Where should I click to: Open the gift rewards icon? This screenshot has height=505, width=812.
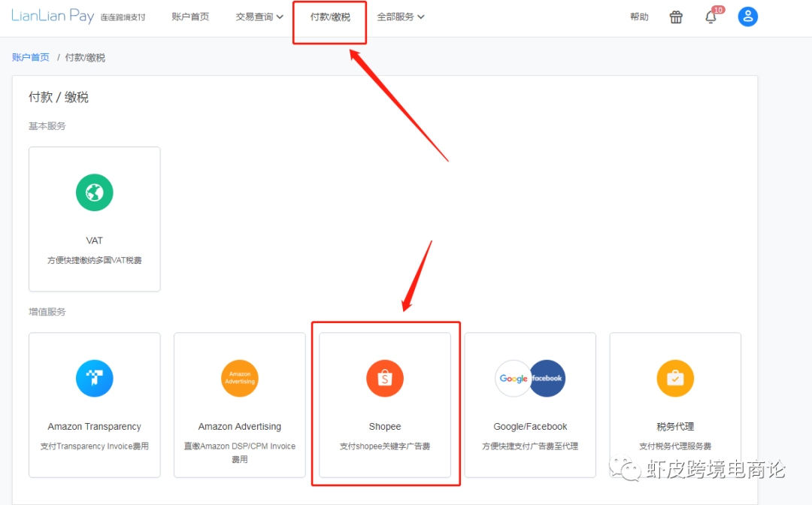tap(676, 17)
